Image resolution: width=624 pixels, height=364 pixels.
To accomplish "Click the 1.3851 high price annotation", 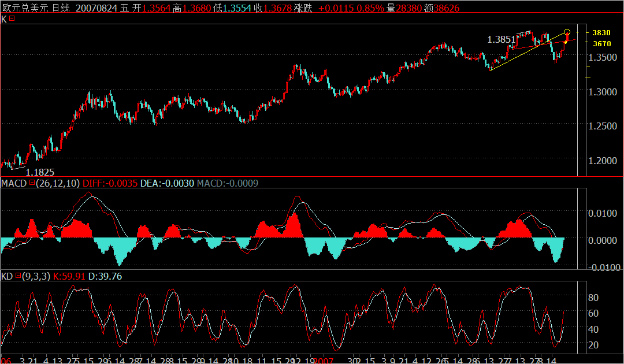I will click(x=502, y=39).
